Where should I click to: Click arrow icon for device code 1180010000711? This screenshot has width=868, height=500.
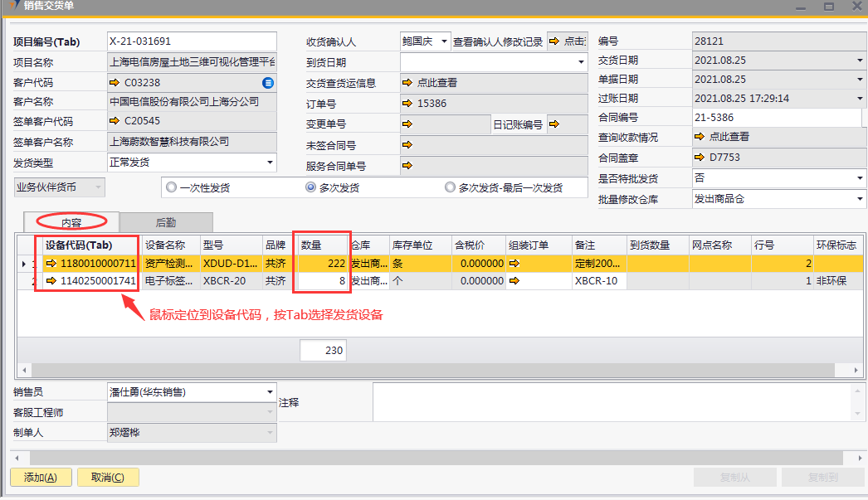tap(51, 264)
